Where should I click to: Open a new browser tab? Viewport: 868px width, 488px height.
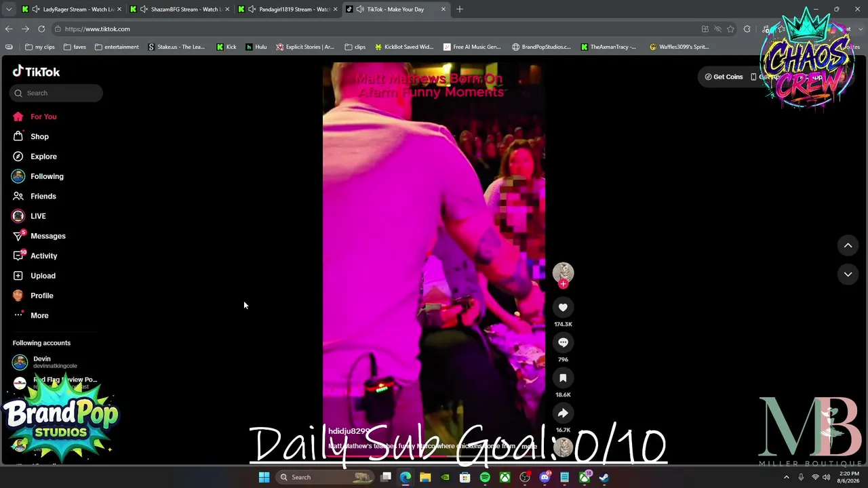click(460, 9)
